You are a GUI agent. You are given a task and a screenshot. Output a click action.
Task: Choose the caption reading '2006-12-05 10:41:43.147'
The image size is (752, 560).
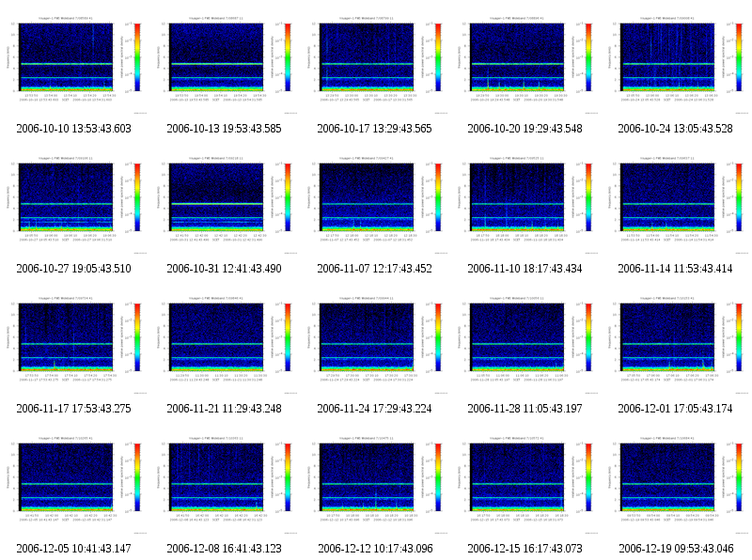74,549
